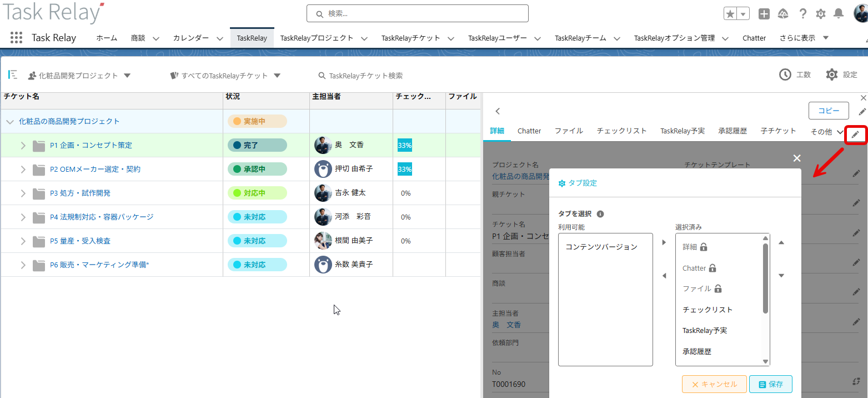Click the move-to-selected right arrow
Screen dimensions: 868x398
(664, 243)
